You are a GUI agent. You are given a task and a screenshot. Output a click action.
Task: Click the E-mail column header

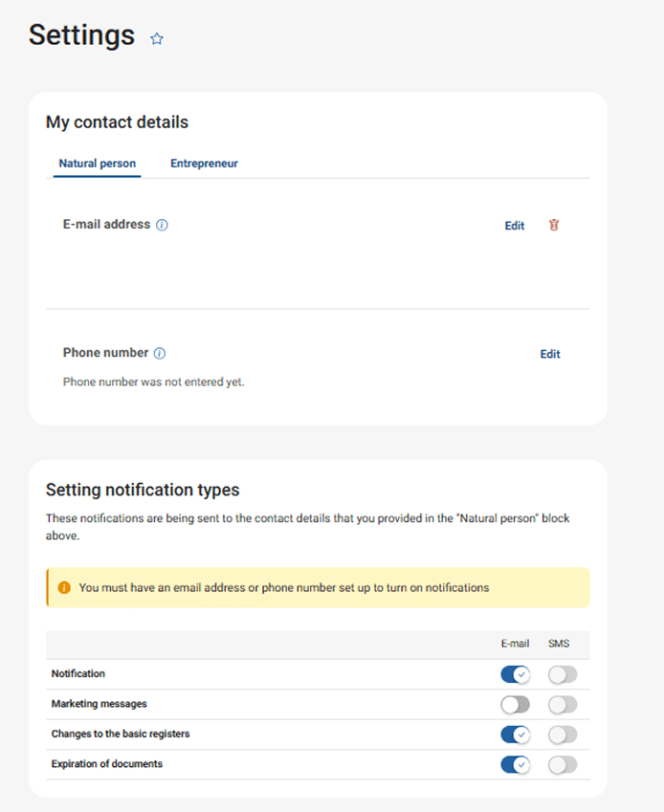(515, 644)
